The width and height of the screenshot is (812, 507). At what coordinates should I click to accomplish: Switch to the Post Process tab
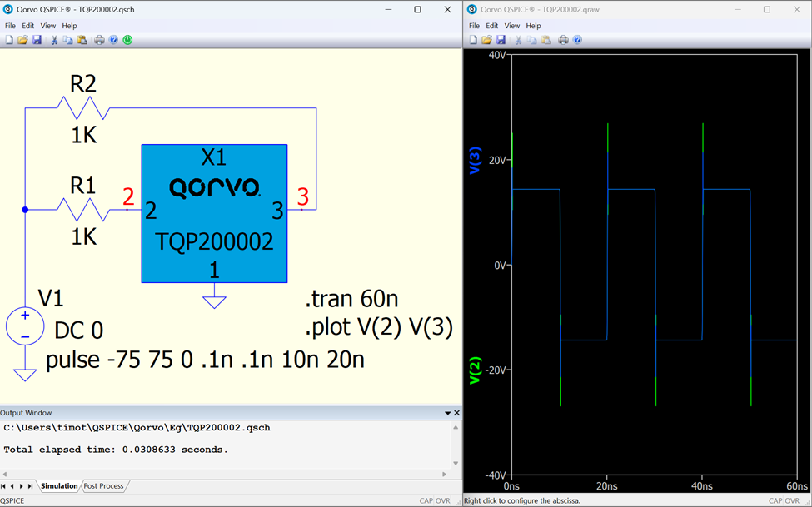[103, 486]
